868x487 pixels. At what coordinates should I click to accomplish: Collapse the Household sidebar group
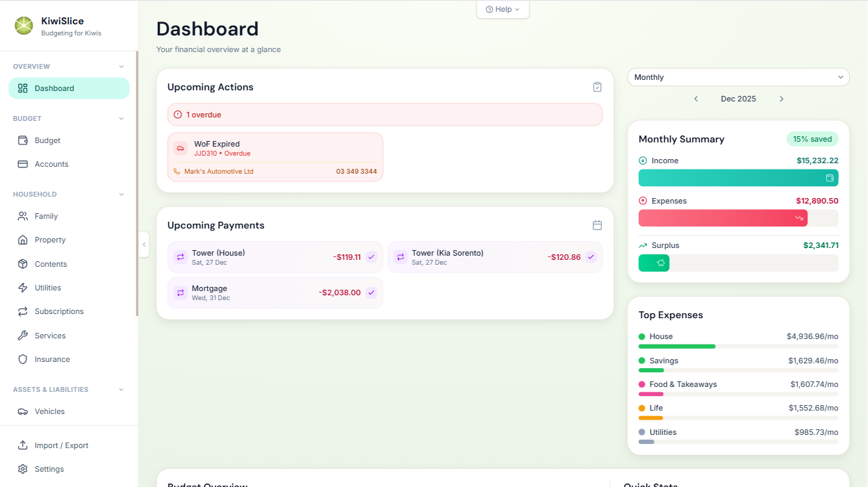[x=122, y=194]
